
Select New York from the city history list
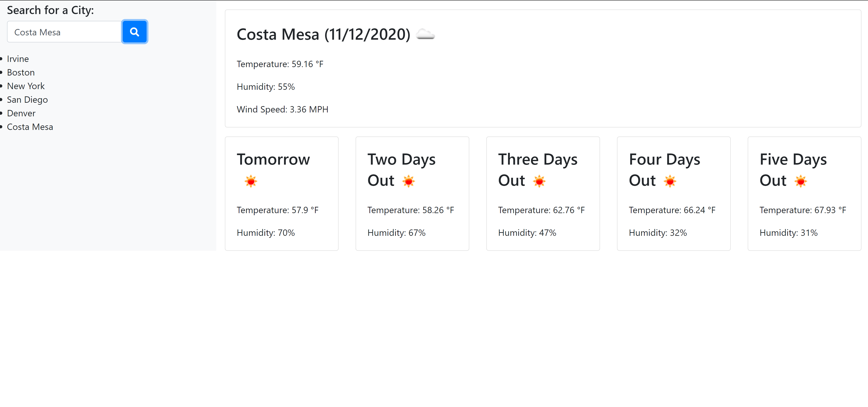pos(26,86)
